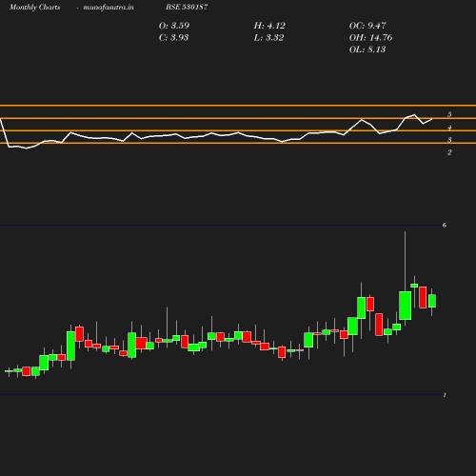Click axis label '3' on line chart
Image resolution: width=476 pixels, height=476 pixels.
click(x=449, y=140)
